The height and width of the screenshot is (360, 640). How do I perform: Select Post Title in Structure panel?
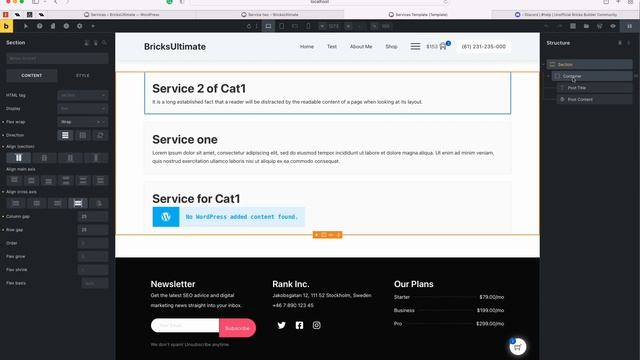pos(594,88)
